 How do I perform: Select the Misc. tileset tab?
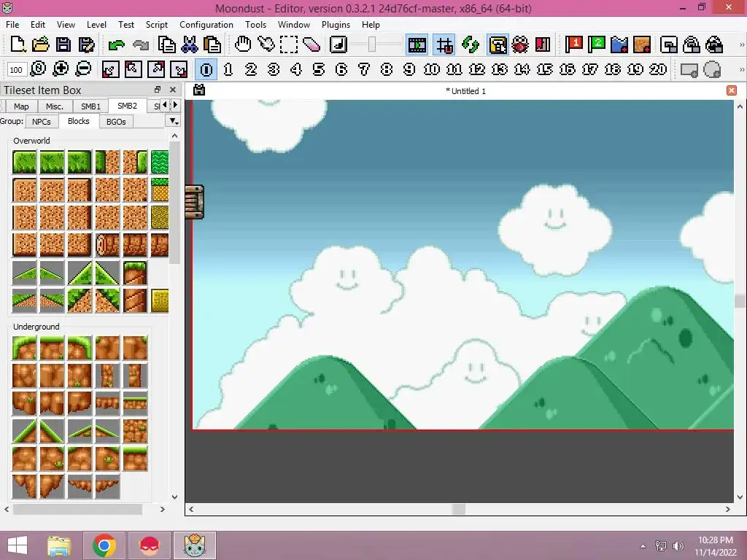coord(54,106)
